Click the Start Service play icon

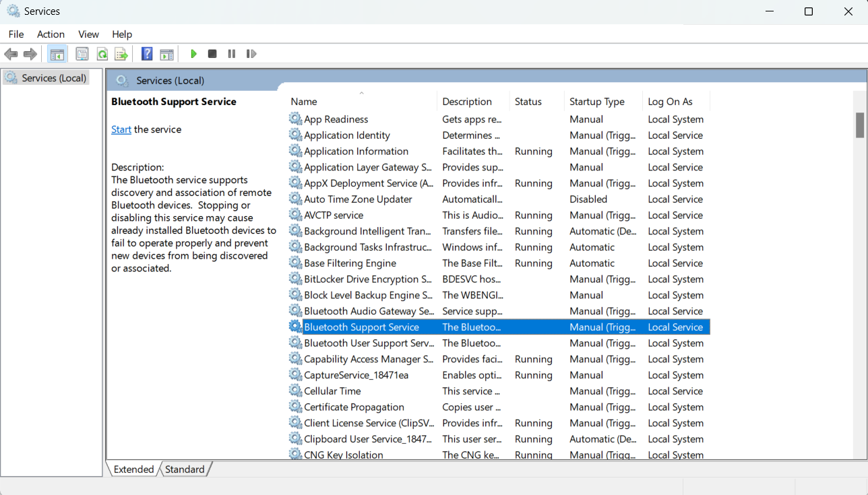(x=193, y=54)
